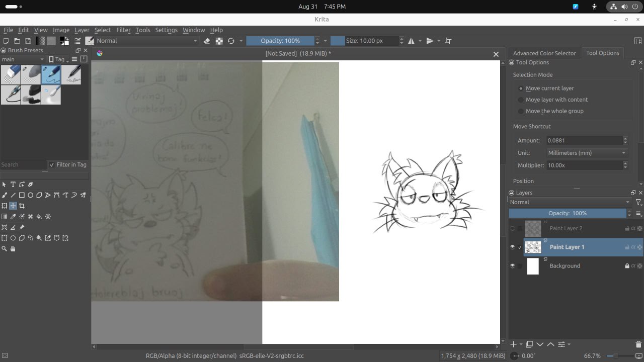Open the Millimeters unit dropdown
This screenshot has width=644, height=362.
tap(587, 153)
